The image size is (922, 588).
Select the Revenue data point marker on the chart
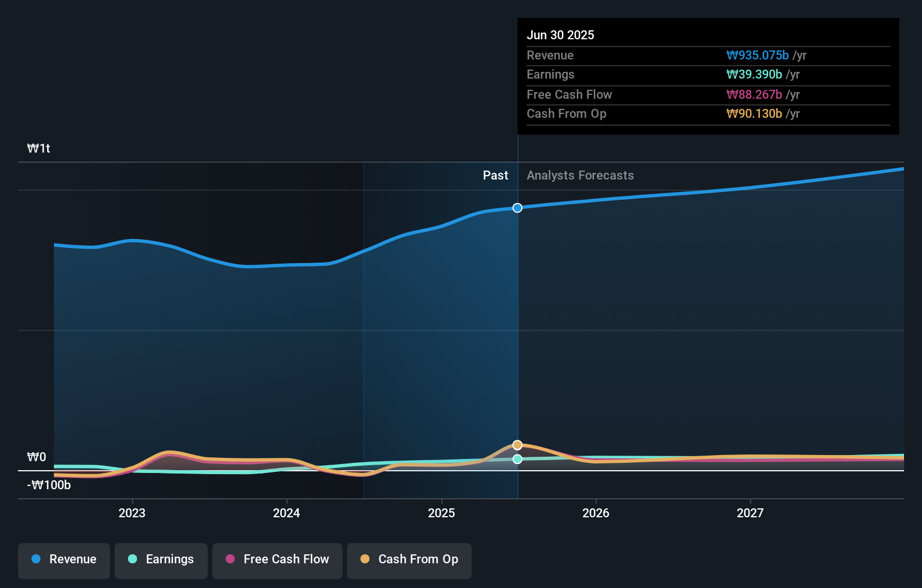[x=517, y=208]
